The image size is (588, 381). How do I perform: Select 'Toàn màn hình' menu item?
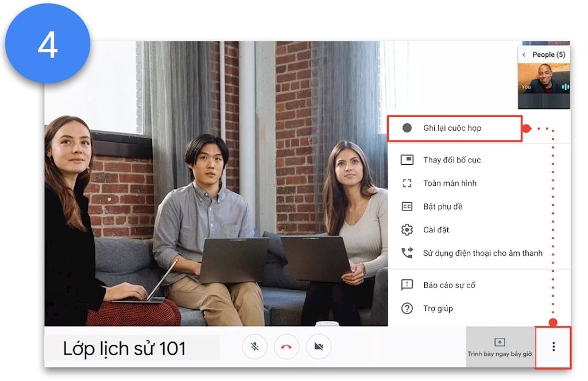point(450,184)
